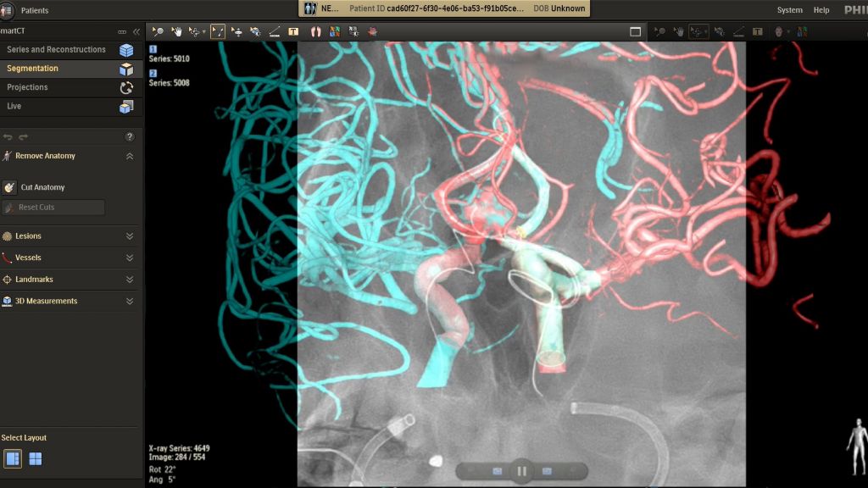This screenshot has height=488, width=868.
Task: Step to the next image frame
Action: [x=547, y=471]
